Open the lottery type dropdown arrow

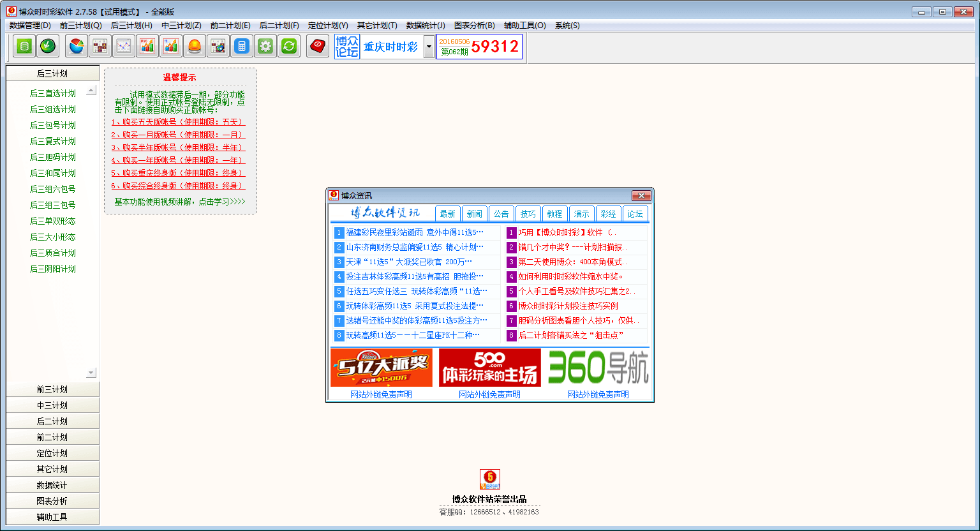pos(429,47)
